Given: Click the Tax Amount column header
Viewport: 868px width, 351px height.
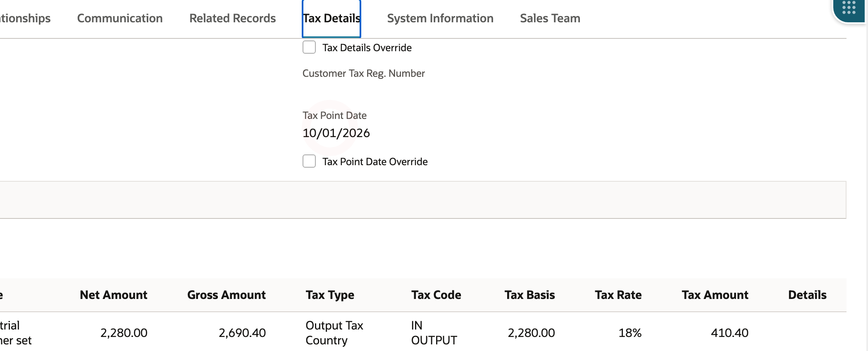Looking at the screenshot, I should (715, 295).
